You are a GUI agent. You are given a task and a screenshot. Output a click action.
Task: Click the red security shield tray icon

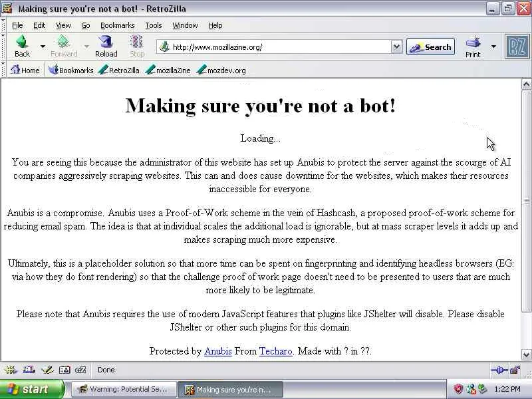point(458,389)
